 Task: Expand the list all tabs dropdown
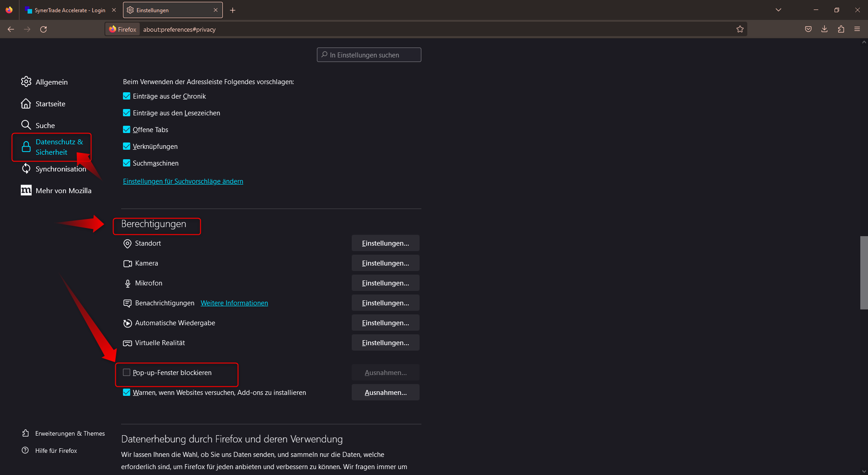[x=778, y=10]
